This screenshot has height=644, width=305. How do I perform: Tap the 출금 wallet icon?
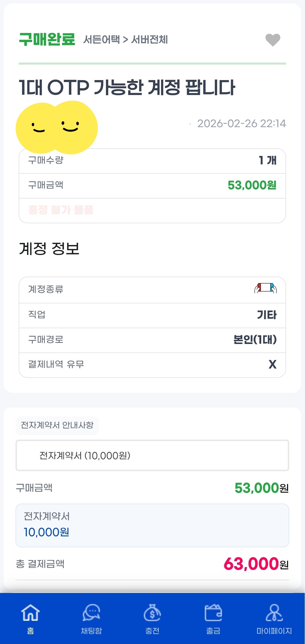coord(213,613)
